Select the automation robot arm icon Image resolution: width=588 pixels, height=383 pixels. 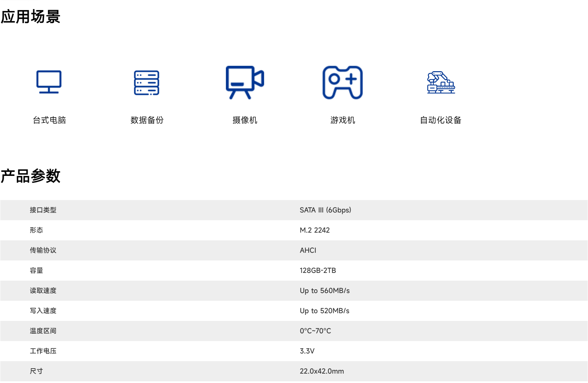coord(441,83)
